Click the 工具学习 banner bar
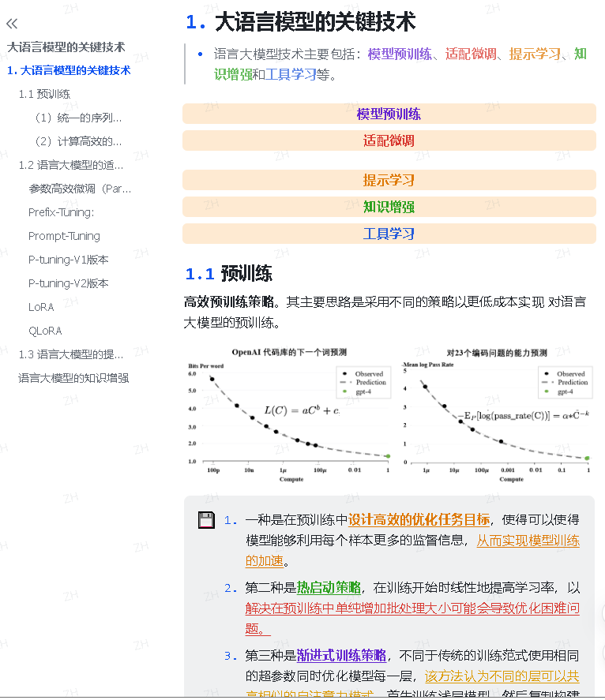Screen dimensions: 605x700 (x=389, y=234)
